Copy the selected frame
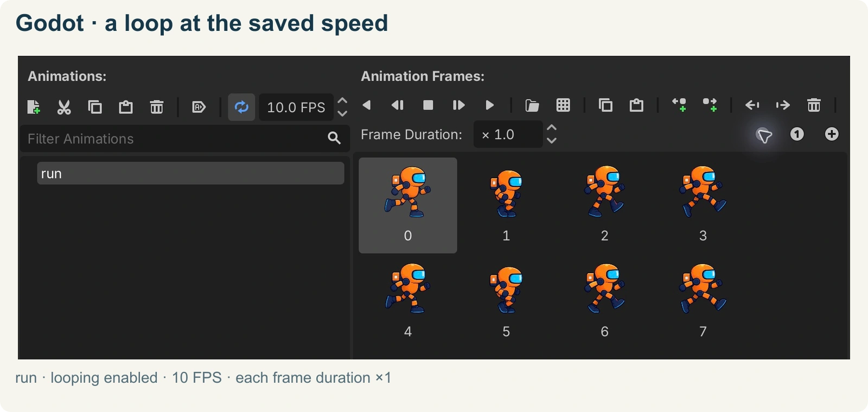 click(x=605, y=105)
